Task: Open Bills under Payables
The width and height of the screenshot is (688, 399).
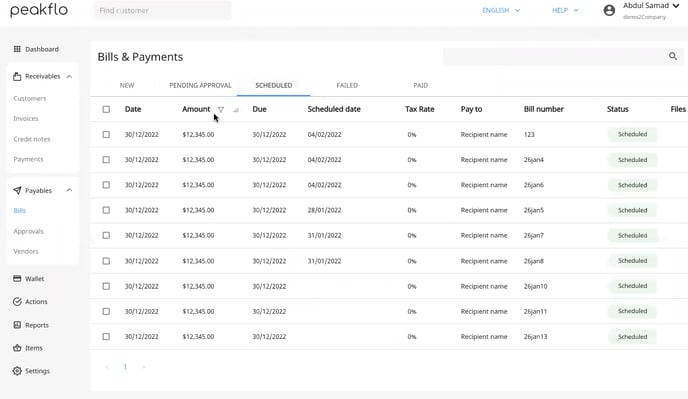Action: coord(20,211)
